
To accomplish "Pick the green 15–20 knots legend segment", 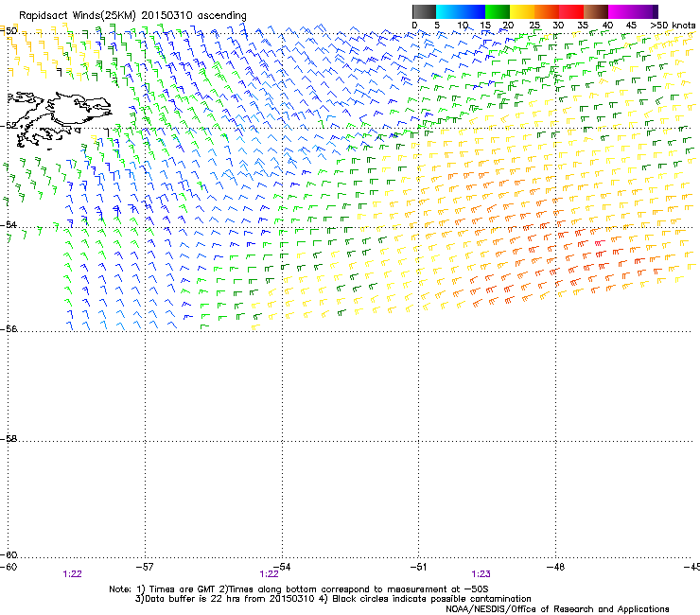I will pos(498,11).
